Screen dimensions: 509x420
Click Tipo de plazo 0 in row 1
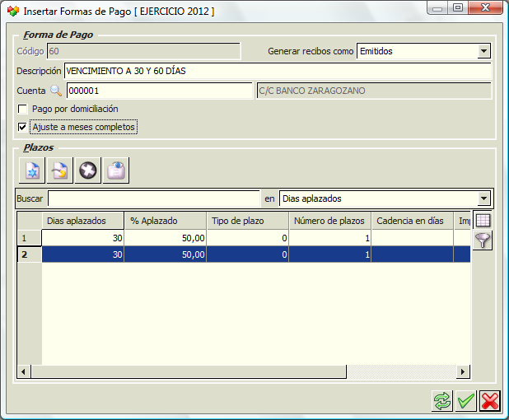click(x=248, y=238)
